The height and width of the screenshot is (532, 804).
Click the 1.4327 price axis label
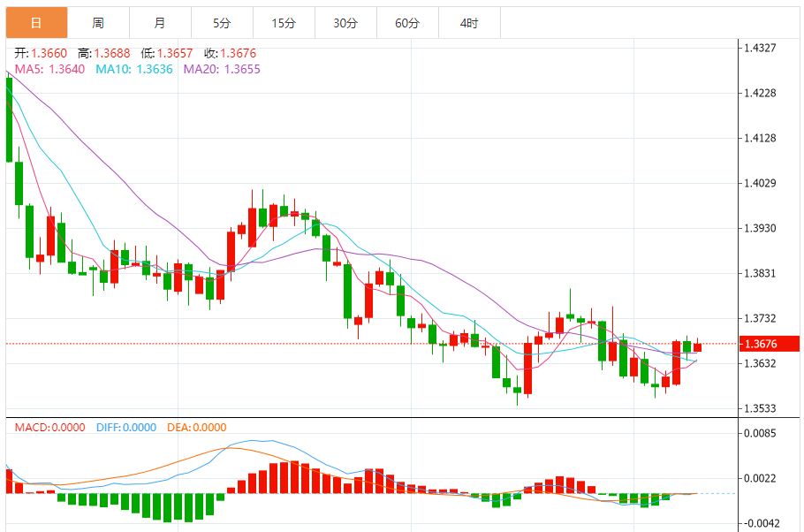760,48
